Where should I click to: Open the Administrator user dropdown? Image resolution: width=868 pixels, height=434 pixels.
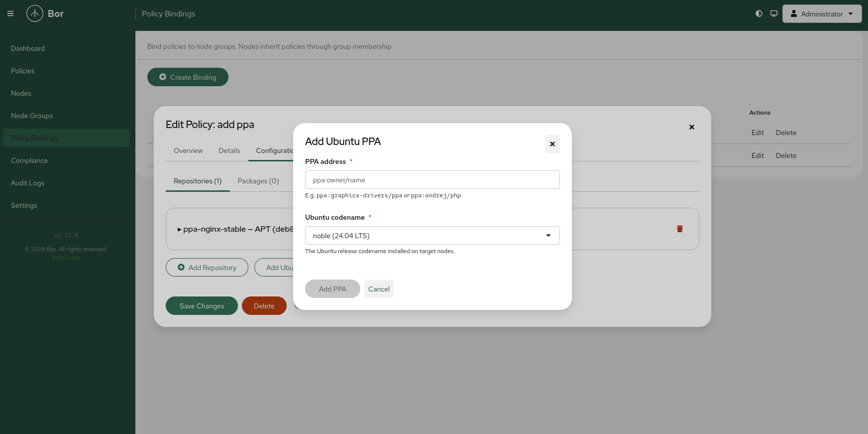[x=822, y=14]
